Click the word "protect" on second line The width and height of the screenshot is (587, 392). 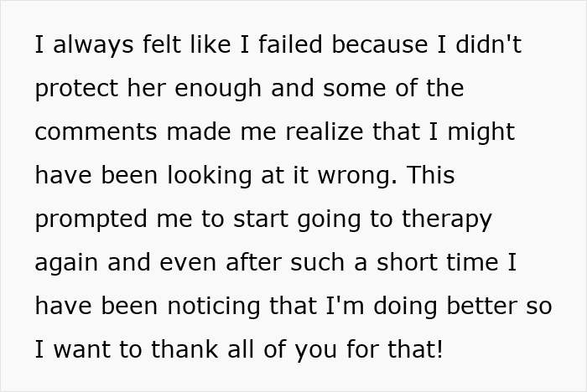coord(76,90)
